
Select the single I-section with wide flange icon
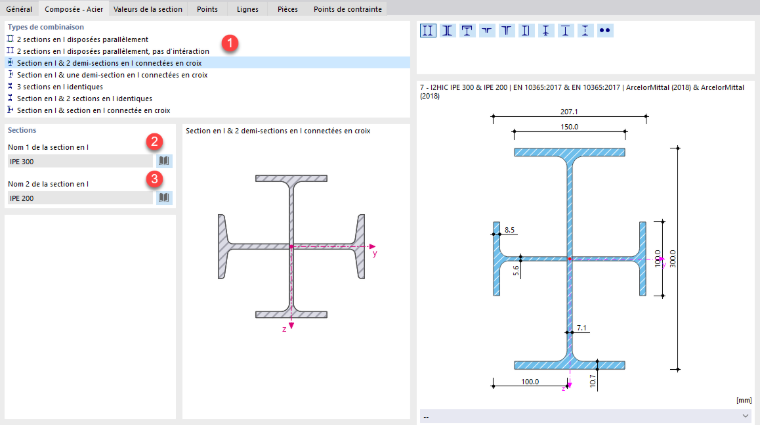click(x=565, y=31)
